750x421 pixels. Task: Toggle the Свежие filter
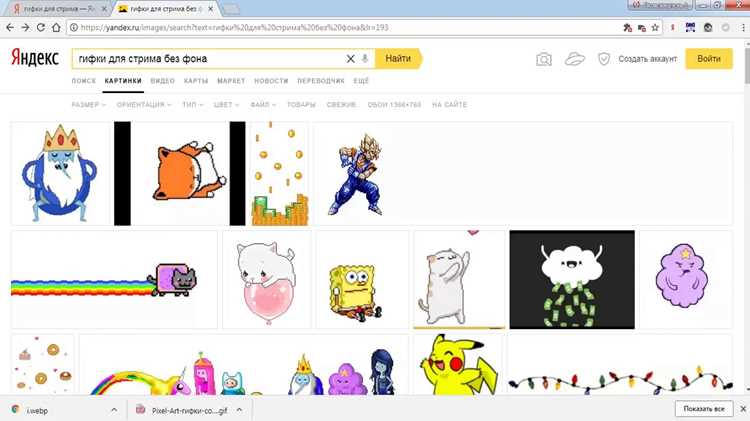341,104
